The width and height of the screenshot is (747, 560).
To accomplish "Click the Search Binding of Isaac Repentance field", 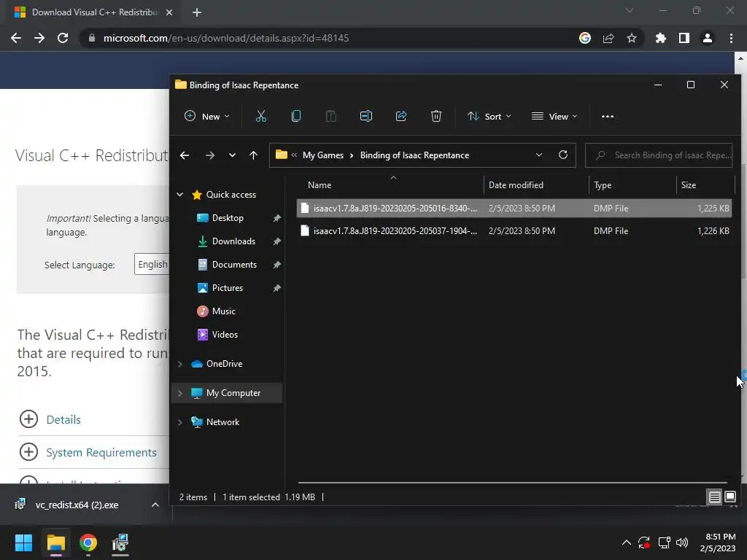I will 659,155.
